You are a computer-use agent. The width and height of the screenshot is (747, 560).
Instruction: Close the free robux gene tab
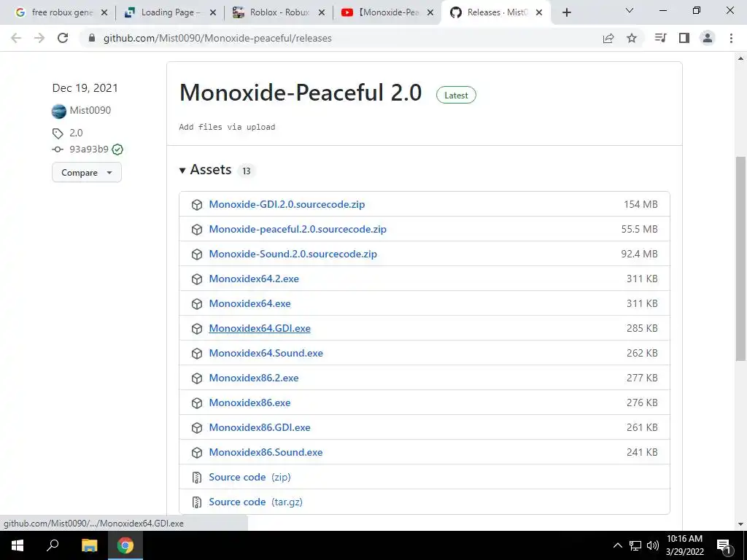coord(104,13)
